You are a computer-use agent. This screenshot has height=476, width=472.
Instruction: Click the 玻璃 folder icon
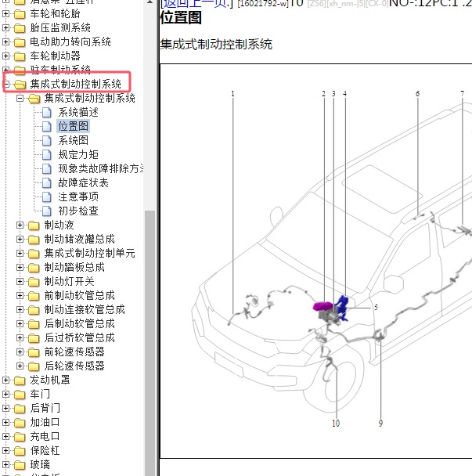click(x=20, y=465)
